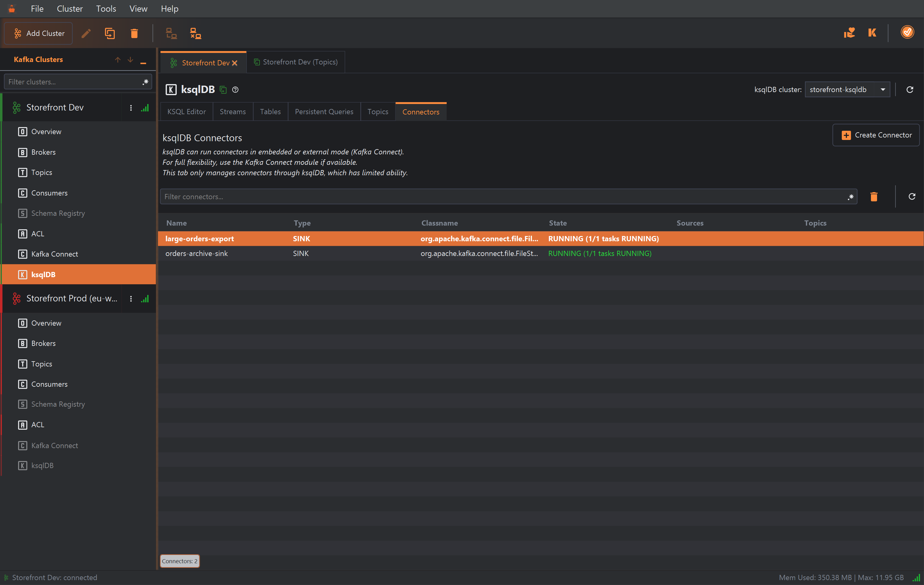Select the orders-archive-sink connector row
Screen dimensions: 924x585
pyautogui.click(x=541, y=253)
